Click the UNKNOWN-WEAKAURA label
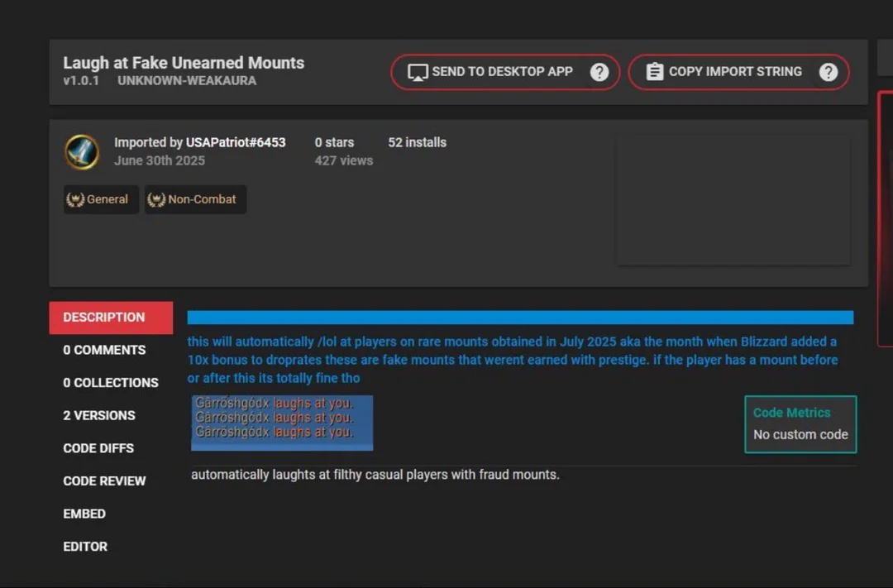 (187, 81)
